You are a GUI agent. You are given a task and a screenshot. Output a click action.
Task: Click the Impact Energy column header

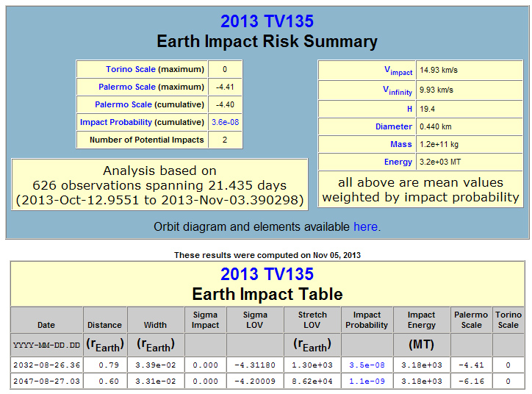(x=421, y=320)
